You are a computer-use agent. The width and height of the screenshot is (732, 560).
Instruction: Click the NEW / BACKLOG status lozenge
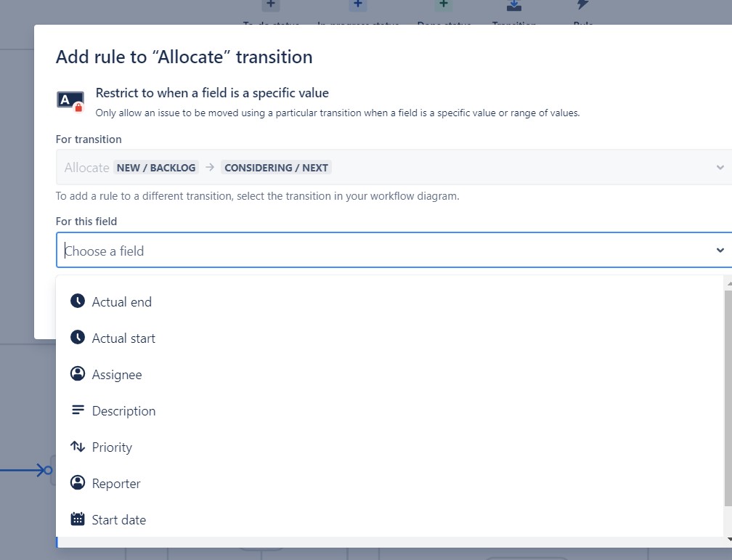point(156,168)
